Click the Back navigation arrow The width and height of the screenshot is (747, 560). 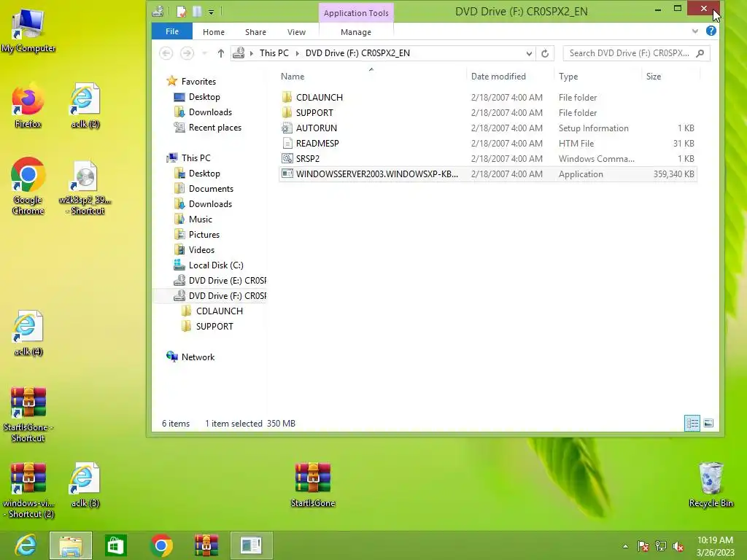pos(166,52)
